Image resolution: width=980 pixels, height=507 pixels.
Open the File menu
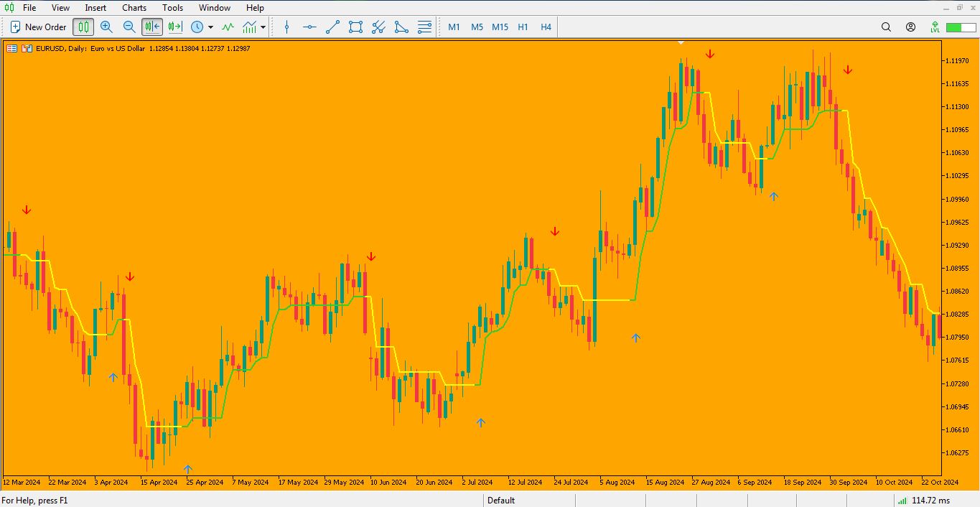click(x=29, y=8)
